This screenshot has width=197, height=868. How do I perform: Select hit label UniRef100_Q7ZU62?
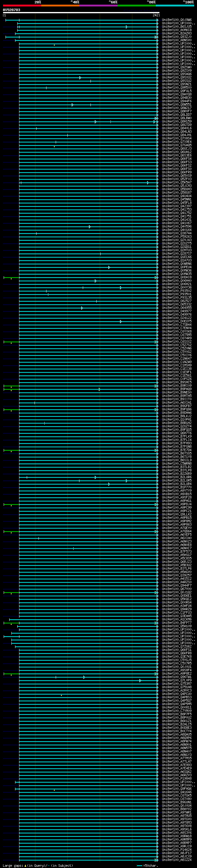coord(177,646)
